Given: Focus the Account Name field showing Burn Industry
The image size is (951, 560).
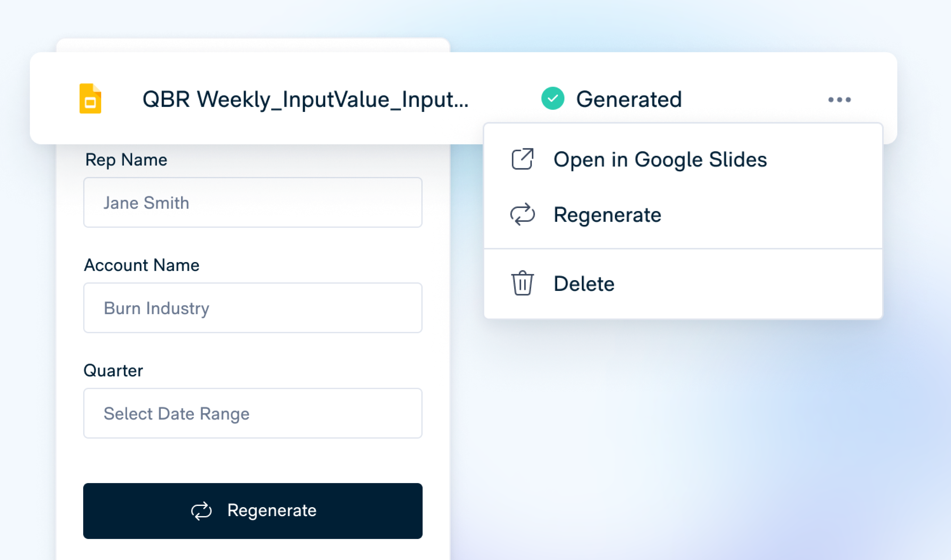Looking at the screenshot, I should [x=253, y=308].
